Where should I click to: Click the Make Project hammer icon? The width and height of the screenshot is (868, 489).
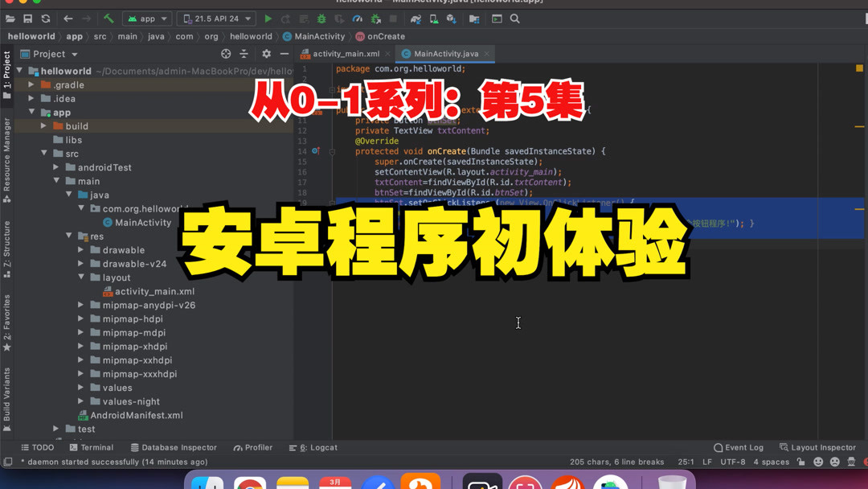coord(108,17)
